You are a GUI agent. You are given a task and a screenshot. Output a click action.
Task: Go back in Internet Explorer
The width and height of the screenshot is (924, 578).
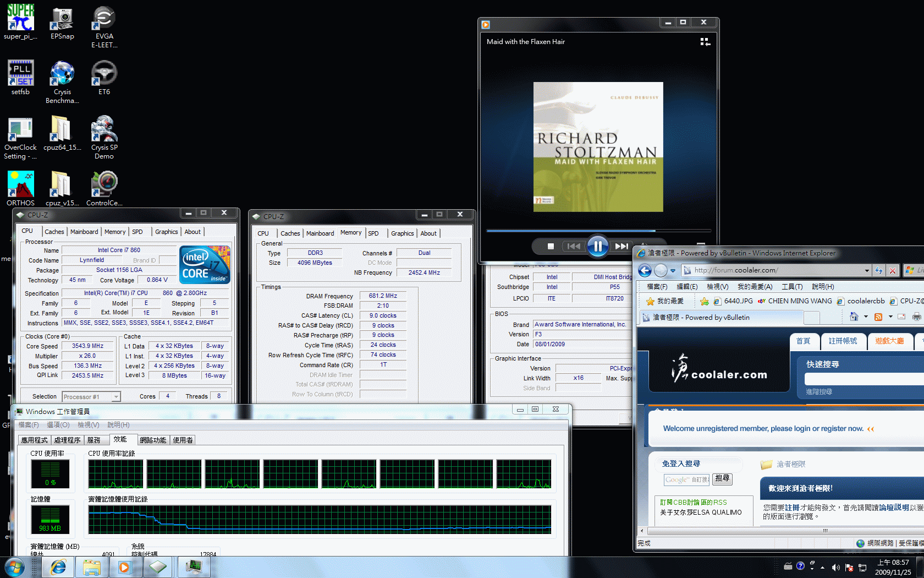click(x=645, y=270)
